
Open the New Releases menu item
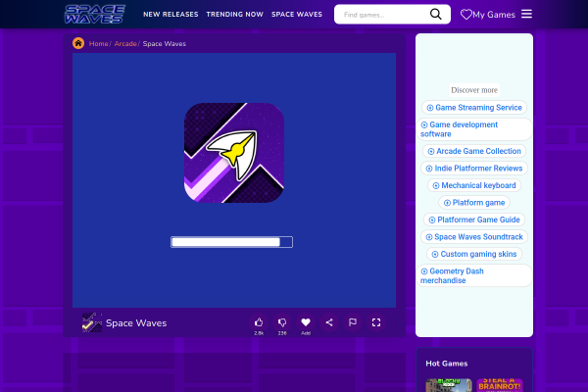(170, 15)
